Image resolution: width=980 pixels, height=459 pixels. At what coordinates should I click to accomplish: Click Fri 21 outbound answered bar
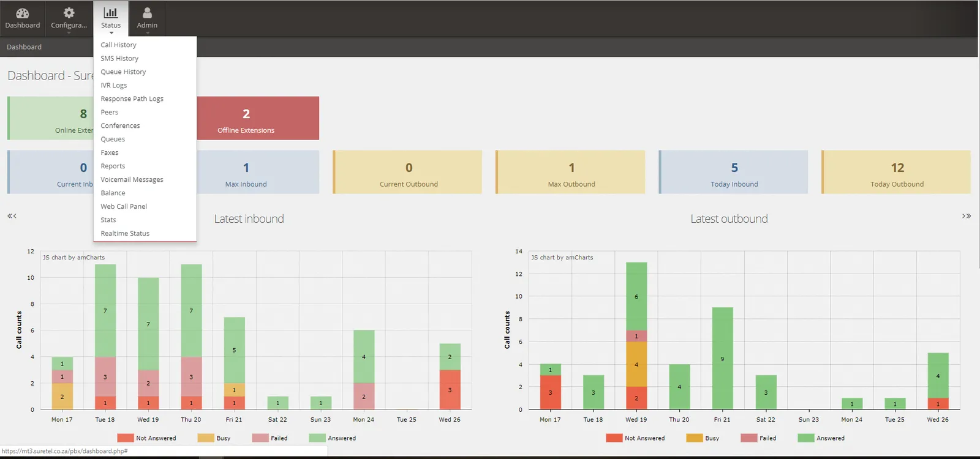723,359
